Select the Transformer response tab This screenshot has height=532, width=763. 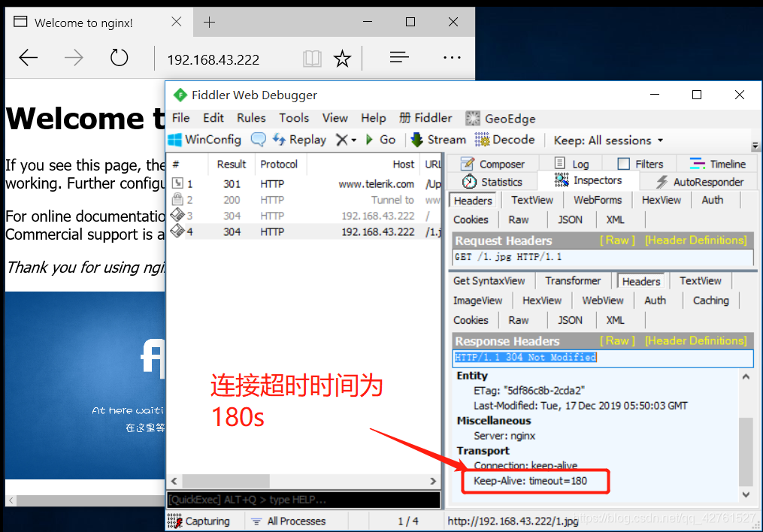point(573,280)
